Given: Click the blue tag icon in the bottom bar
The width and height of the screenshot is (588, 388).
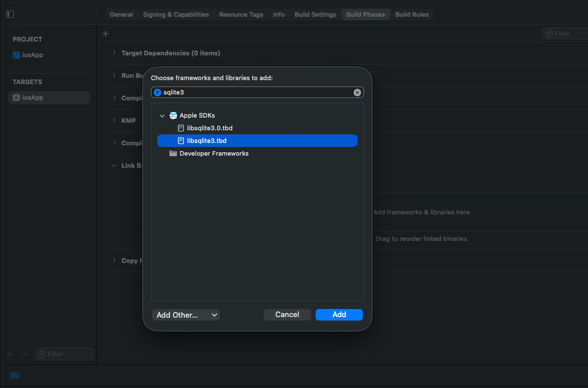Looking at the screenshot, I should (14, 376).
